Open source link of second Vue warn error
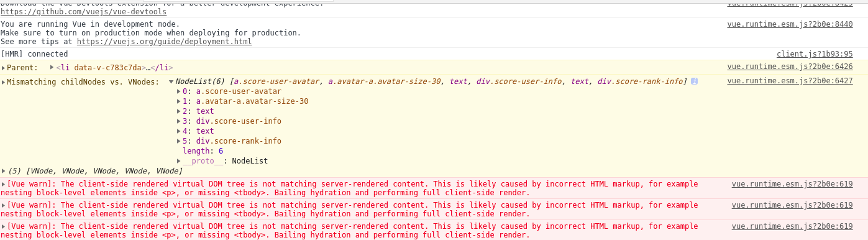This screenshot has height=240, width=868. point(792,205)
